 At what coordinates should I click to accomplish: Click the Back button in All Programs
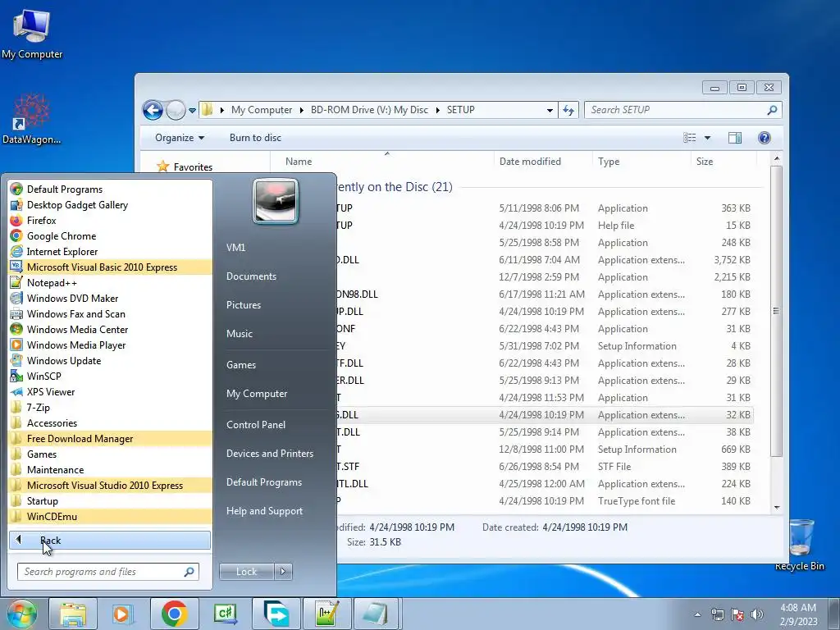tap(110, 540)
